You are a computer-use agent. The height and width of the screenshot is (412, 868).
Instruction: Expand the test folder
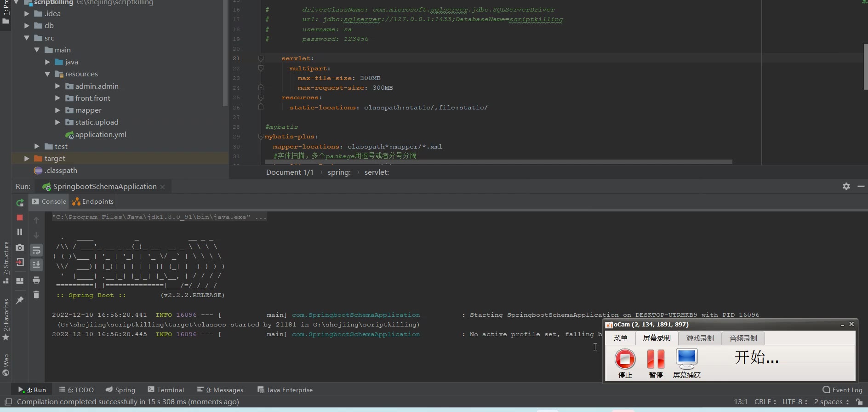click(x=37, y=146)
